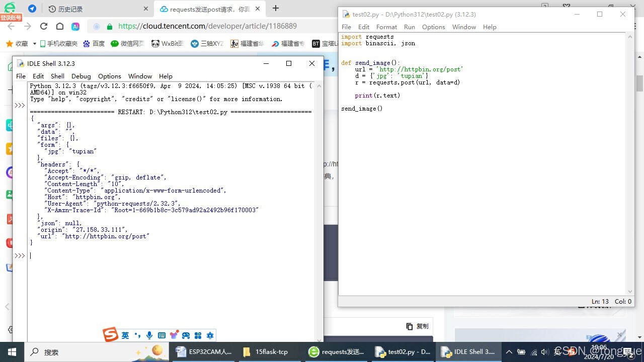The width and height of the screenshot is (644, 362).
Task: Open the WxBit bookmark
Action: pos(168,44)
